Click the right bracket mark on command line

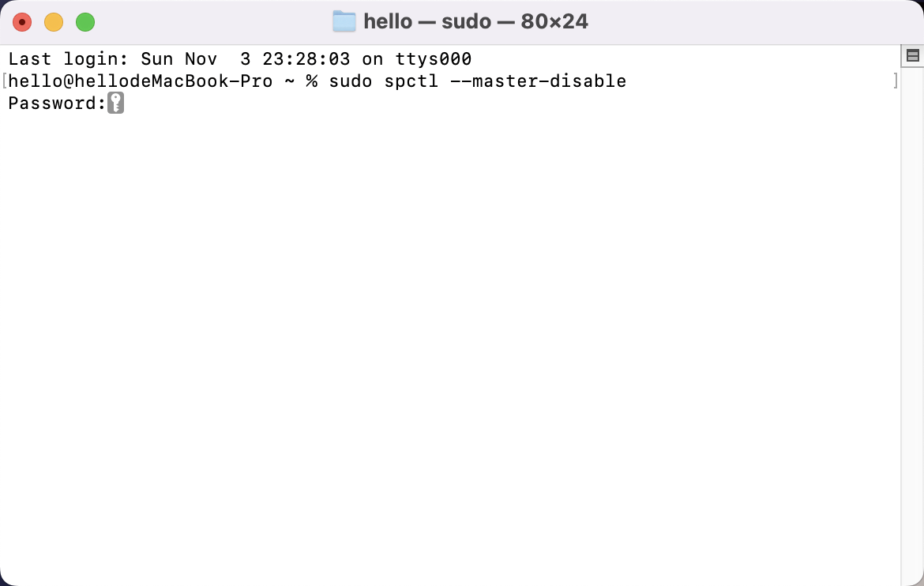tap(896, 81)
